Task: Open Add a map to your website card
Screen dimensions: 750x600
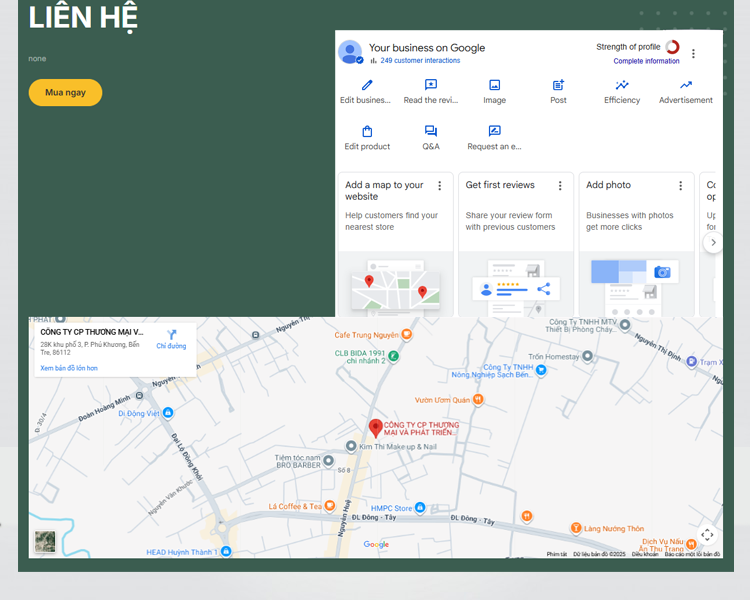Action: (396, 244)
